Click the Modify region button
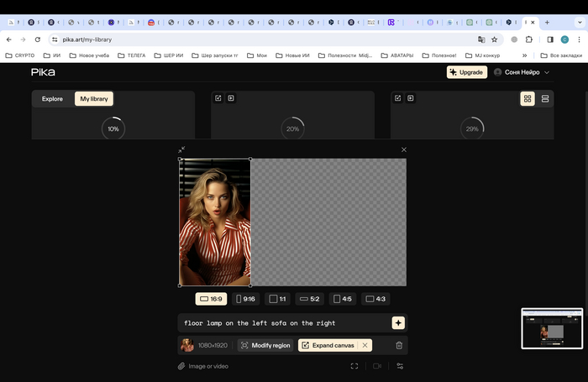588x382 pixels. (x=265, y=345)
